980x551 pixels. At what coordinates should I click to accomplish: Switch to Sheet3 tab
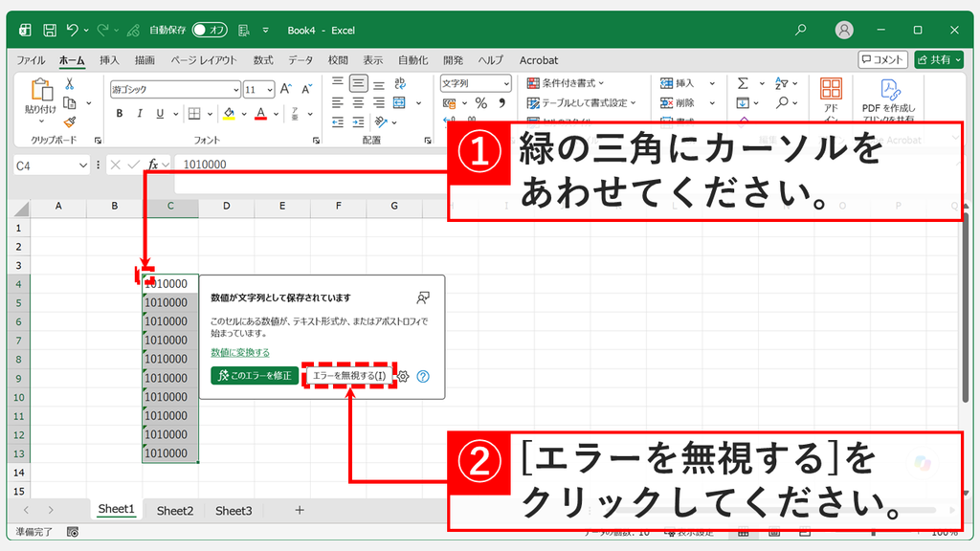tap(234, 511)
